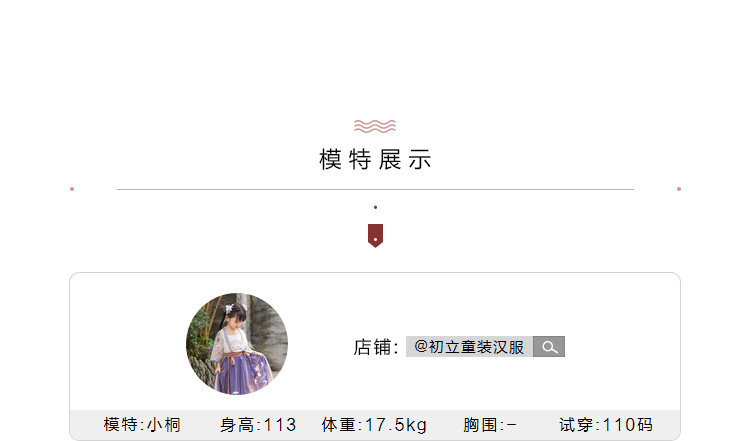Image resolution: width=750 pixels, height=441 pixels.
Task: Click the 店铺: label
Action: pos(376,347)
